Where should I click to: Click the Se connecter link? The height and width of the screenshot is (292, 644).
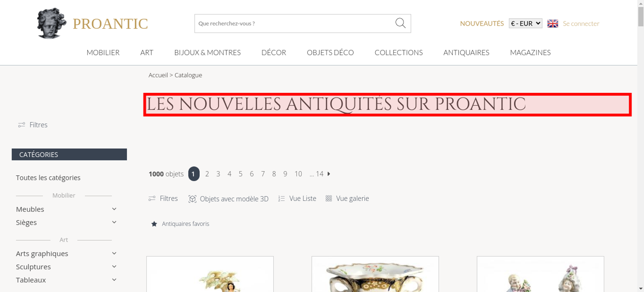[x=581, y=23]
